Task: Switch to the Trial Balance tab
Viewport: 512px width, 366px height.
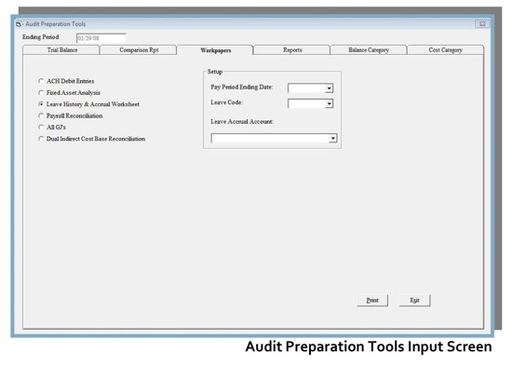Action: click(62, 50)
